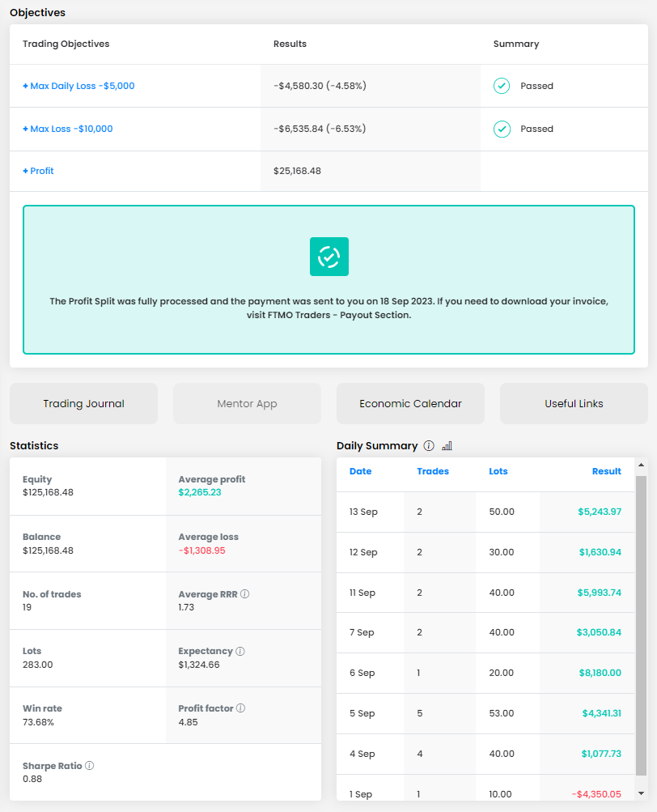Sort Daily Summary by Lots column
This screenshot has height=812, width=657.
[498, 471]
